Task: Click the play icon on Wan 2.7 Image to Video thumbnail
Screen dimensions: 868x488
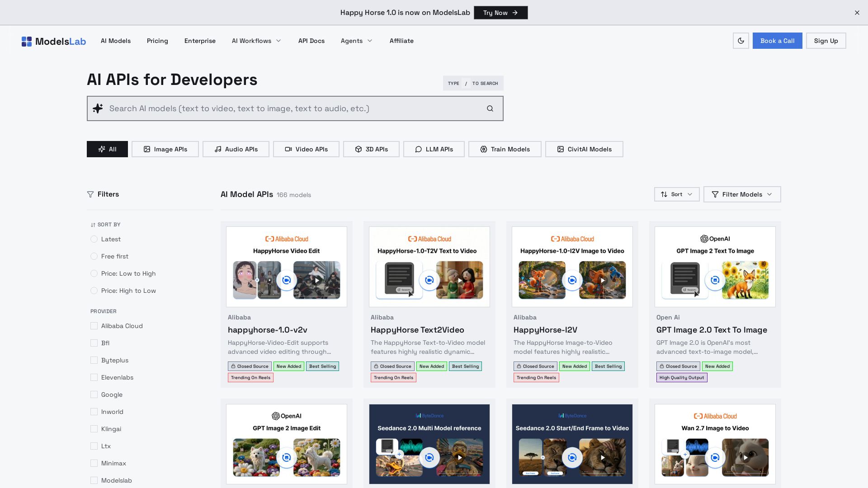Action: coord(745,458)
